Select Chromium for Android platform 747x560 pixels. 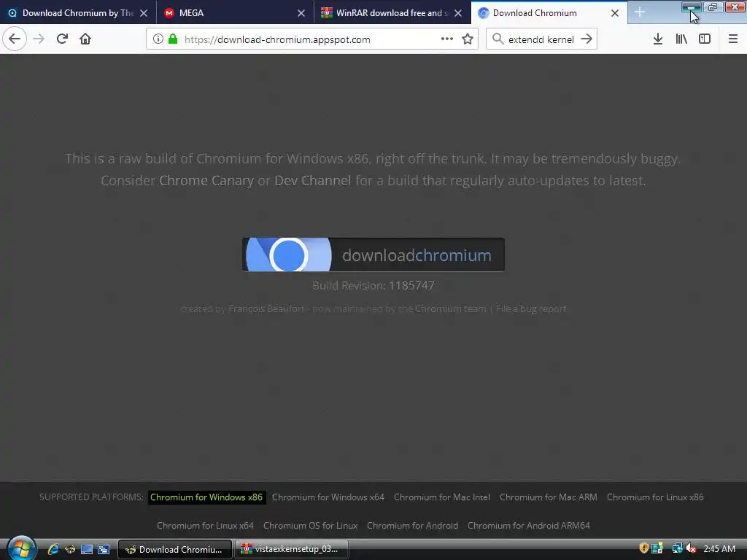[413, 526]
